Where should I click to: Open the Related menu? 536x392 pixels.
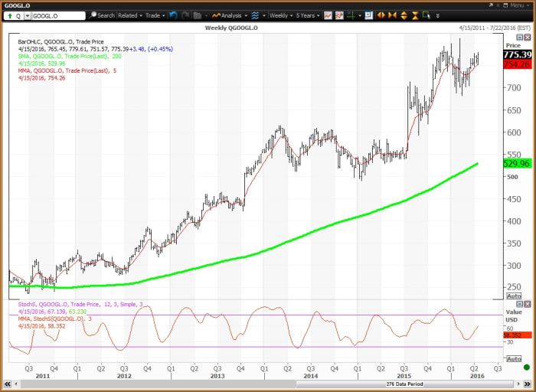[x=129, y=15]
